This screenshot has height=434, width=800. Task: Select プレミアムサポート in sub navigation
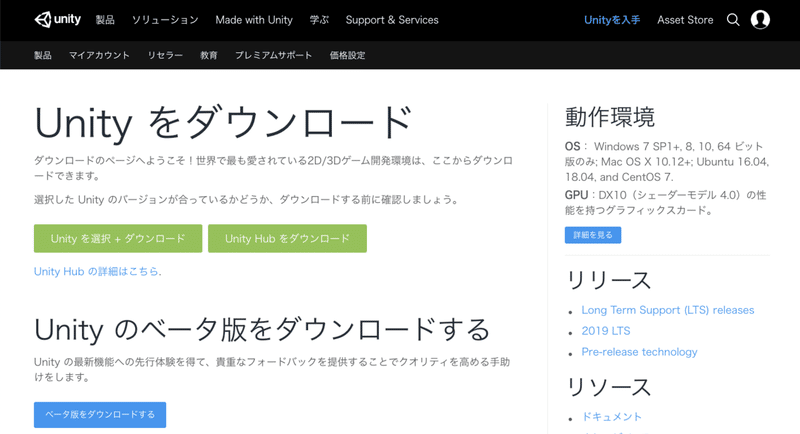click(273, 55)
